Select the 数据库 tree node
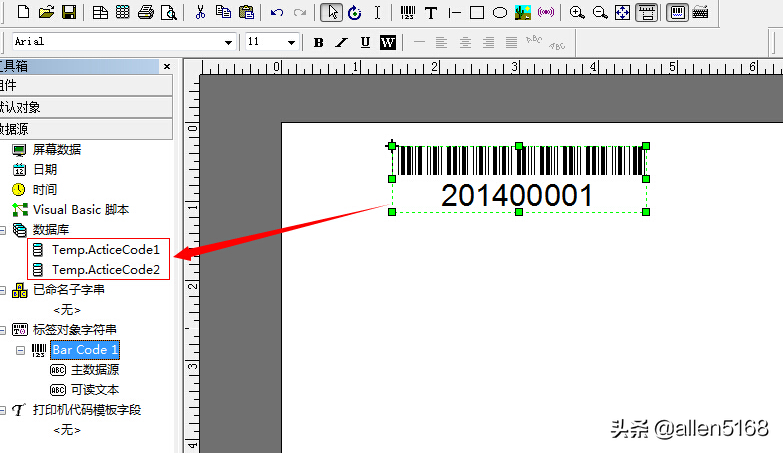 pos(50,229)
